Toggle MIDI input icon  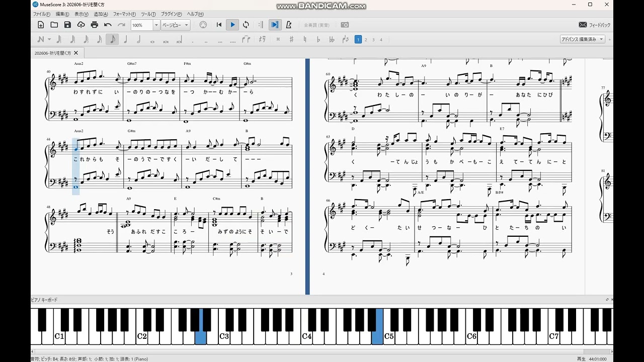point(203,25)
